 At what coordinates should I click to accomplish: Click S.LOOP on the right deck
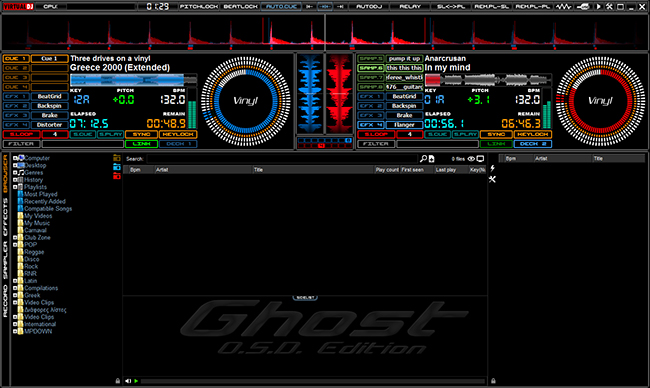tap(376, 134)
